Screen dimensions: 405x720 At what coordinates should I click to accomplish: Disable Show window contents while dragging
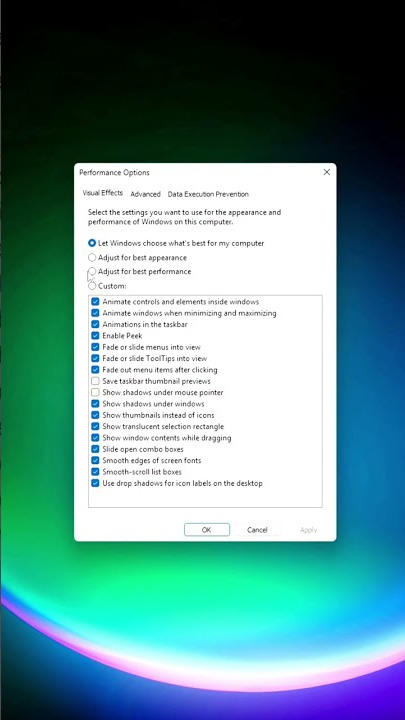[95, 438]
